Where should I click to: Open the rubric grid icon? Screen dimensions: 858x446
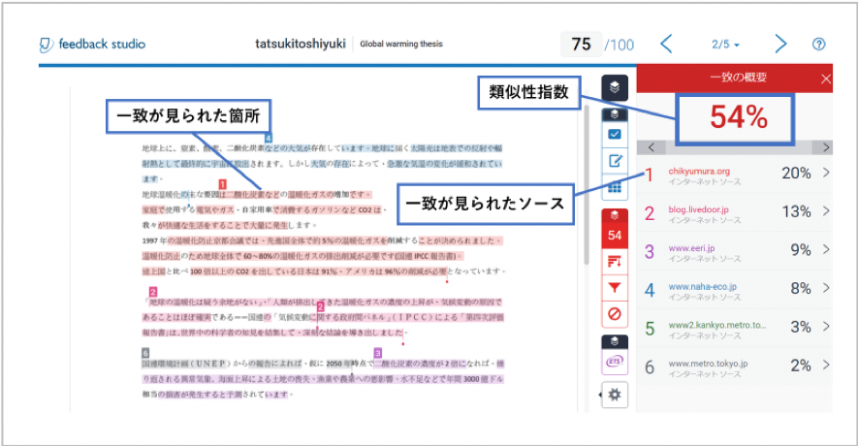point(614,188)
